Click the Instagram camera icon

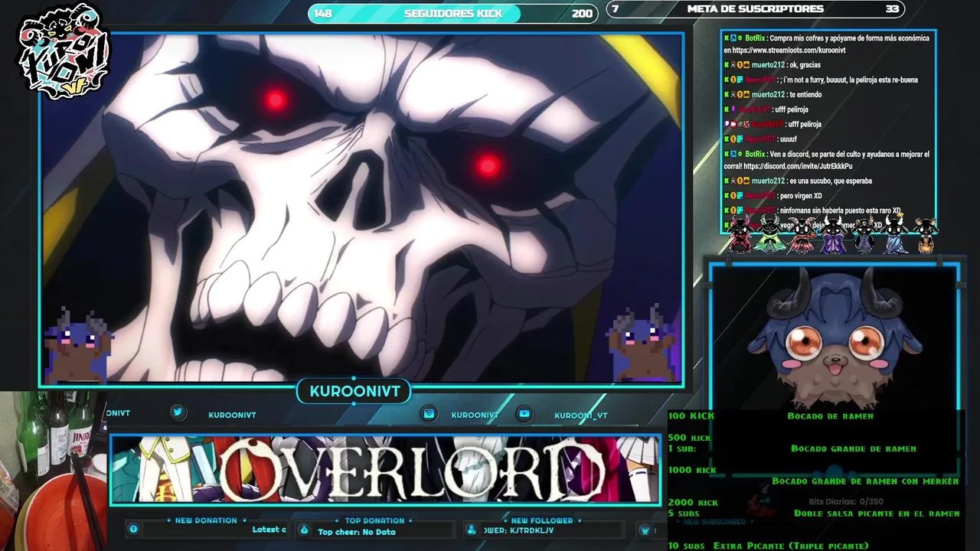[x=430, y=414]
